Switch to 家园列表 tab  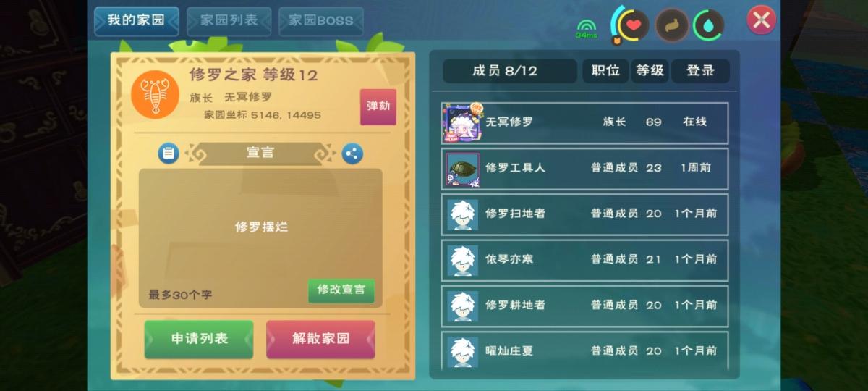coord(229,21)
